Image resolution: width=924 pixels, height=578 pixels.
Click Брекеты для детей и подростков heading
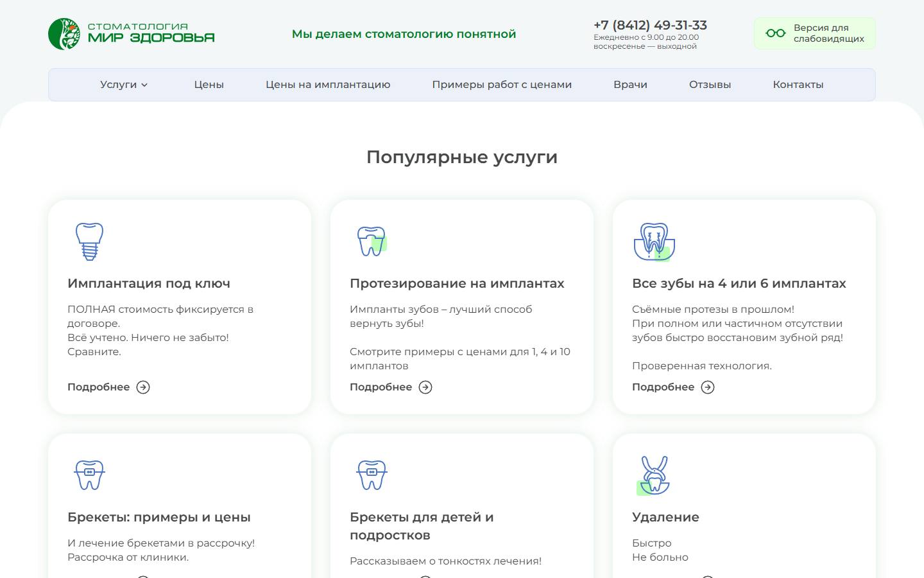(422, 526)
